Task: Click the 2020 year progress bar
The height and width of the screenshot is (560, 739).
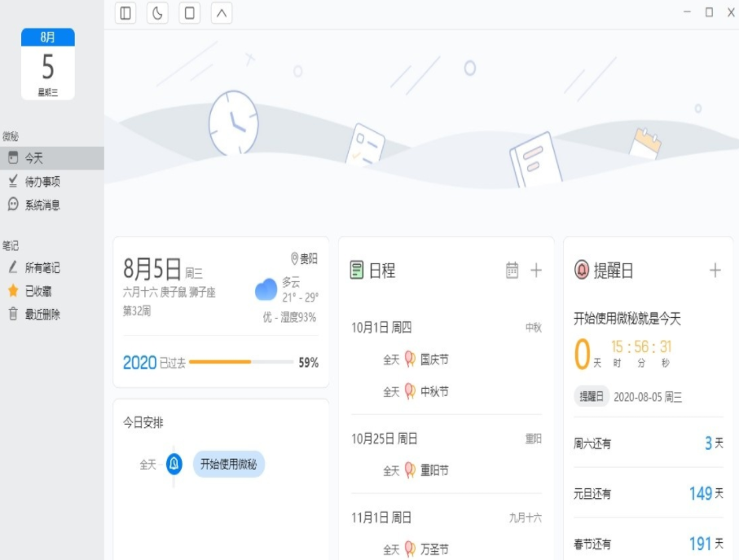Action: coord(241,362)
